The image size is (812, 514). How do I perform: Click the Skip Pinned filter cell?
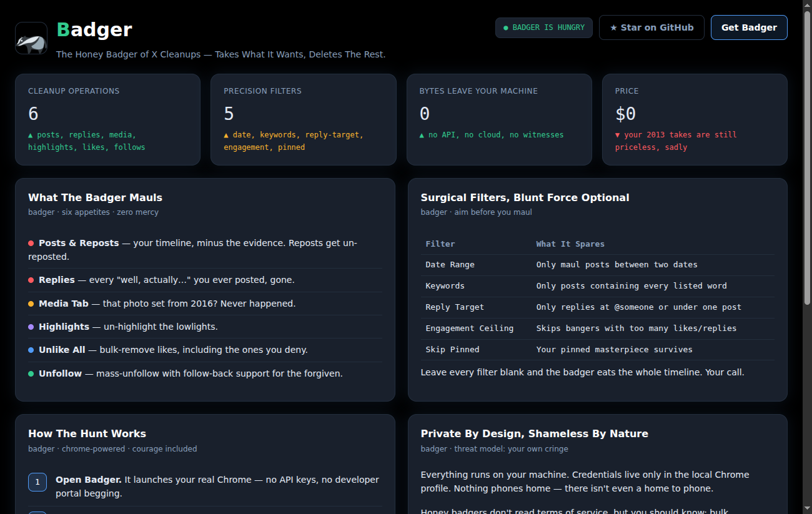pos(476,350)
